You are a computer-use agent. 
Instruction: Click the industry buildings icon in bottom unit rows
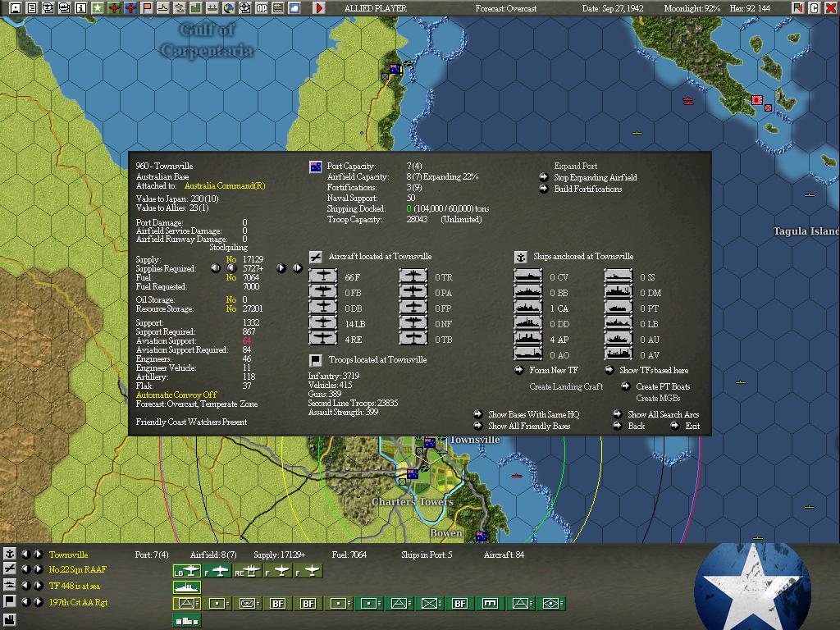pyautogui.click(x=186, y=621)
